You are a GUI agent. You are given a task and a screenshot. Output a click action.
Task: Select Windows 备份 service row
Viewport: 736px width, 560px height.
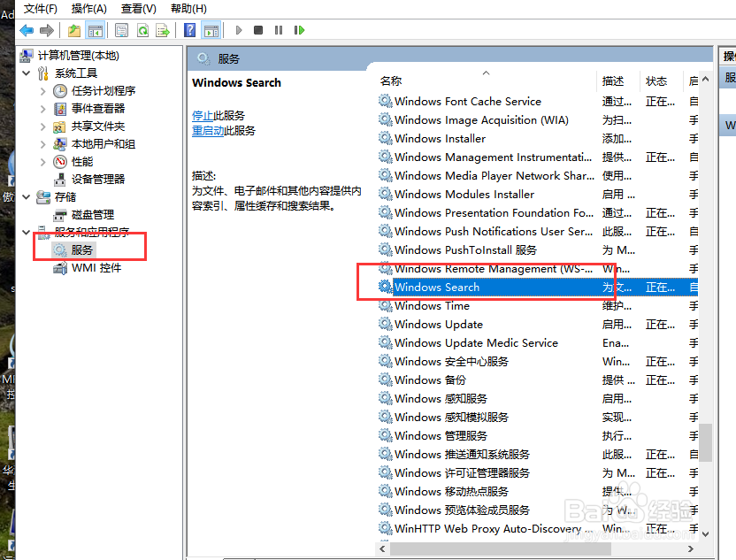538,380
